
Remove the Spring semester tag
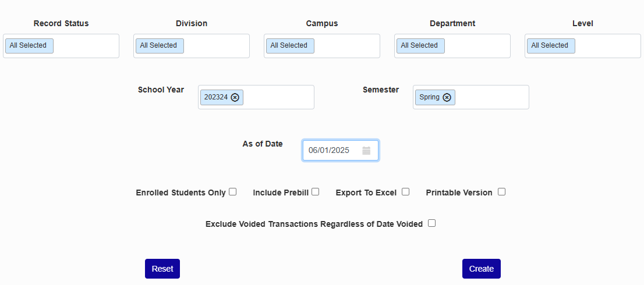click(447, 98)
